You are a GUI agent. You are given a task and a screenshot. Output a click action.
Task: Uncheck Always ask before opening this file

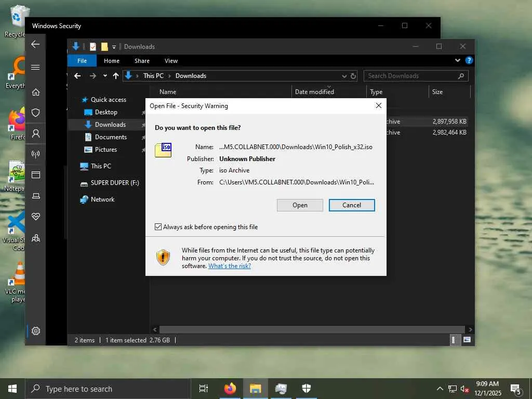[x=158, y=227]
